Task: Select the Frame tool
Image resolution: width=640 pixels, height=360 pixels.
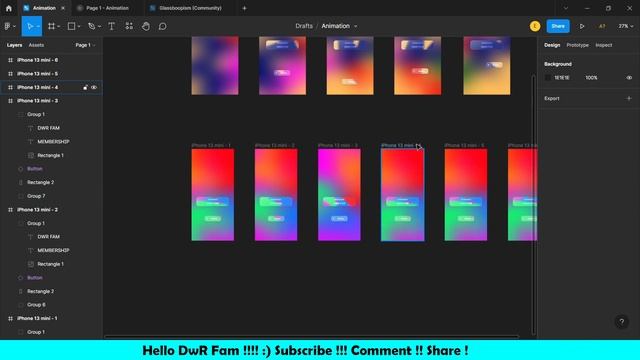Action: [51, 26]
